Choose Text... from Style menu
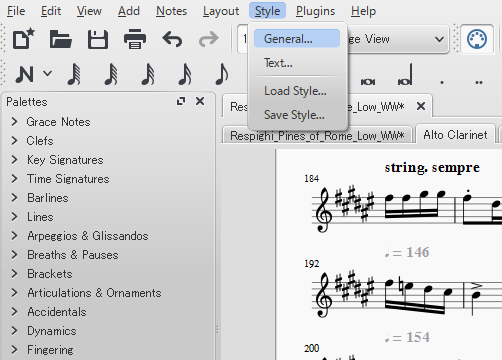This screenshot has width=502, height=360. [x=297, y=63]
